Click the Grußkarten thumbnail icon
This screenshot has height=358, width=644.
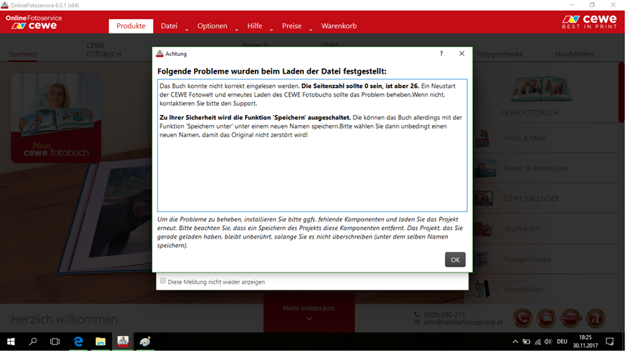[484, 229]
